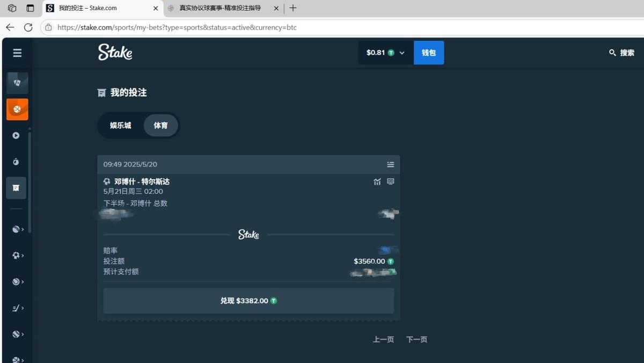Screen dimensions: 644x363
Task: Open the 邓博什 - 特尔斯达 match link
Action: click(x=142, y=181)
